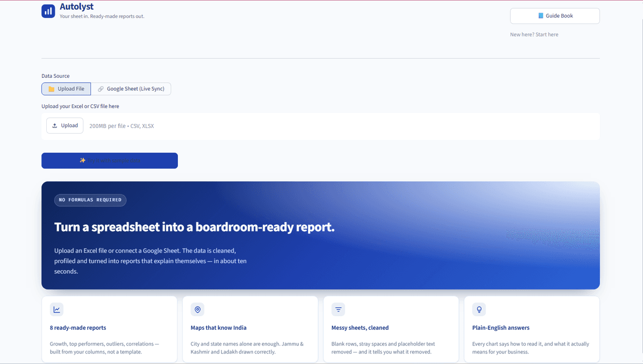Click the lightbulb icon in the Plain-English answers card
The width and height of the screenshot is (643, 364).
[479, 310]
